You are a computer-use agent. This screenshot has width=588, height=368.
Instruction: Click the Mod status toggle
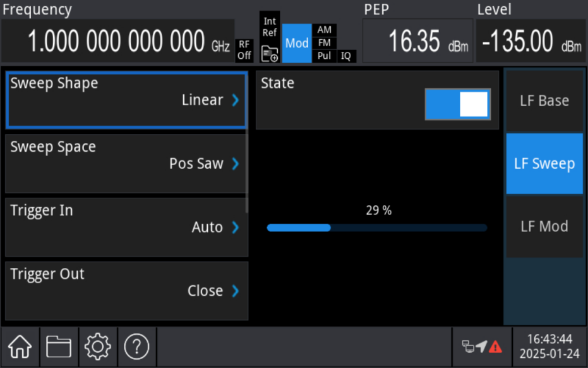(x=296, y=44)
